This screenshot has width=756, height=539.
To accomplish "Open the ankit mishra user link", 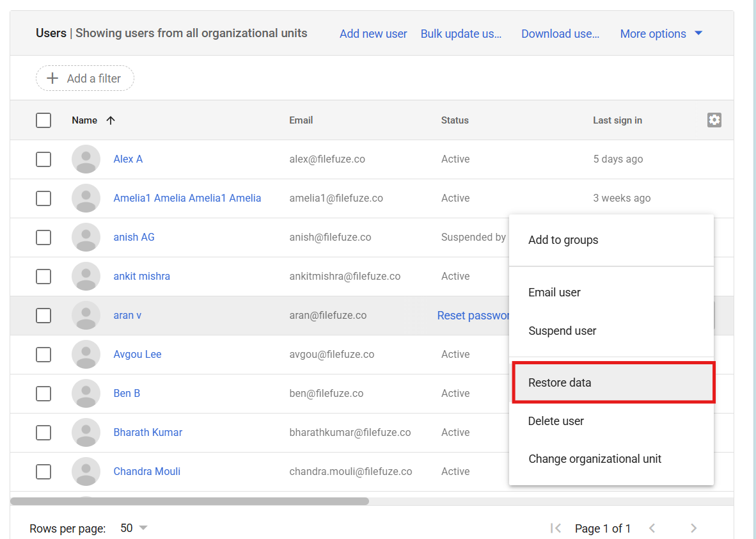I will 142,276.
